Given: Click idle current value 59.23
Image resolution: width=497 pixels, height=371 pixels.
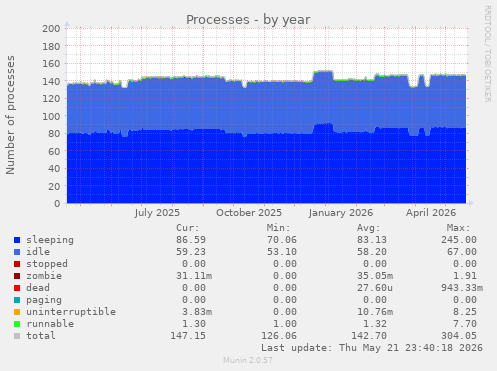Looking at the screenshot, I should click(x=191, y=252).
